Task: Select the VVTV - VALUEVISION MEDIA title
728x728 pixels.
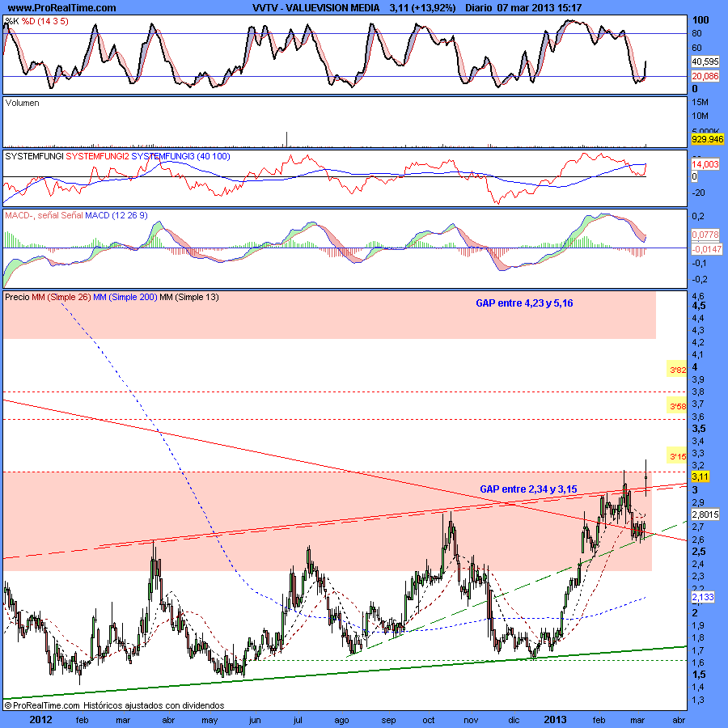Action: click(315, 8)
